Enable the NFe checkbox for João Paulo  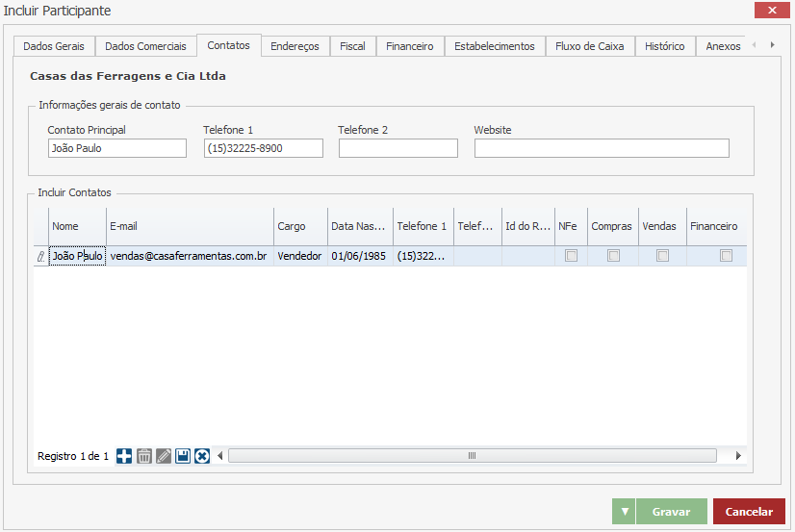tap(571, 256)
